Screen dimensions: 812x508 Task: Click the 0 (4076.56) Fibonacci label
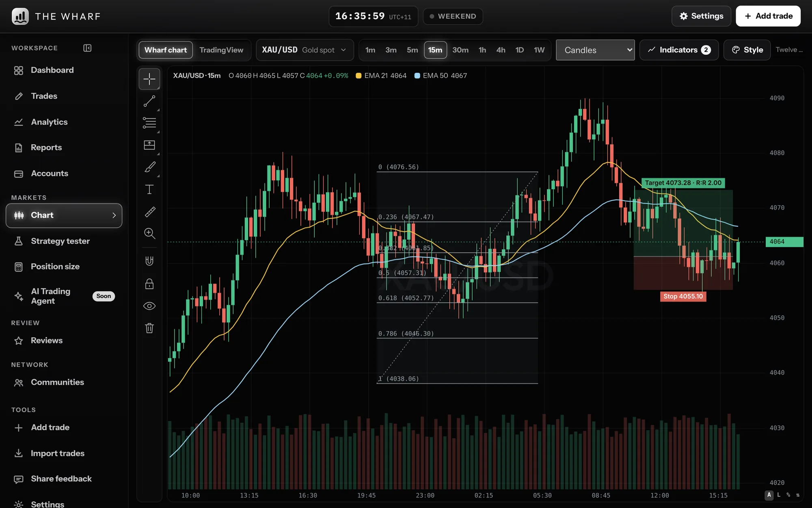(398, 167)
